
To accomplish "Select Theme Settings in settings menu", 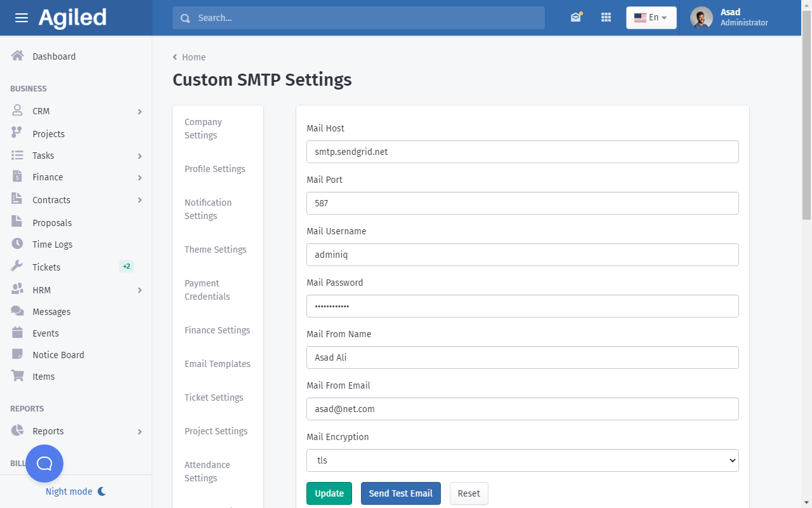I will [x=215, y=250].
